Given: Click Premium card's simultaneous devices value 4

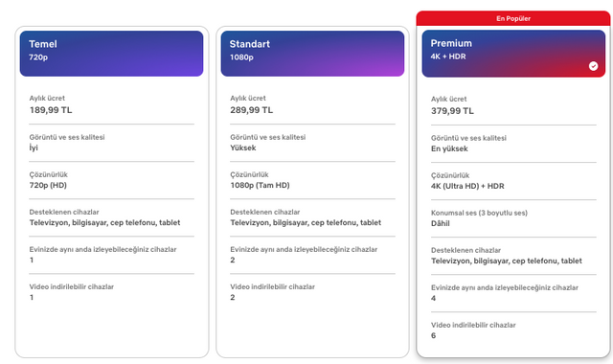Looking at the screenshot, I should (433, 298).
